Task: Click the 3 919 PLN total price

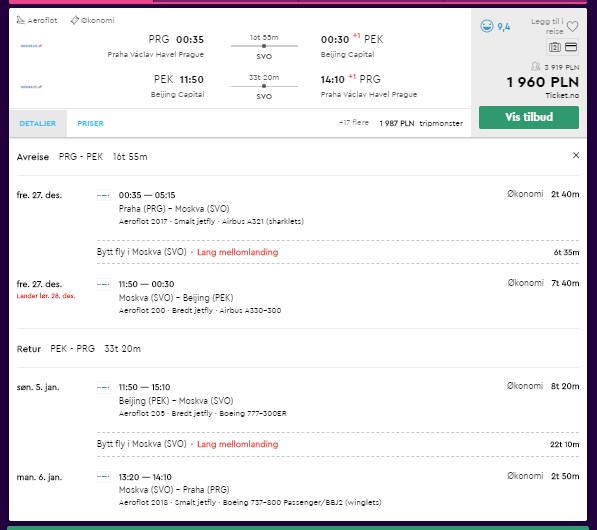Action: click(562, 67)
